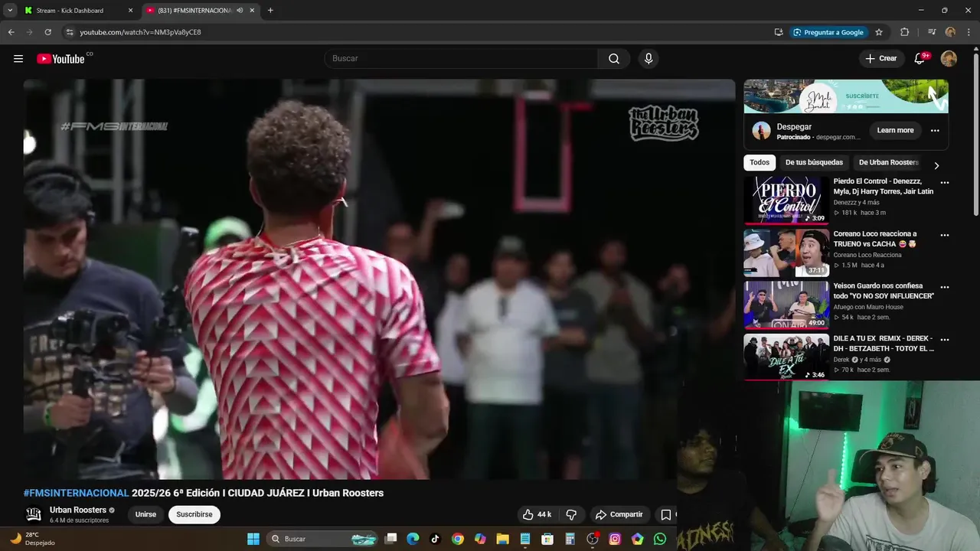Click the #FMSINTERNACIONAL hashtag link in title
This screenshot has width=980, height=551.
[76, 493]
